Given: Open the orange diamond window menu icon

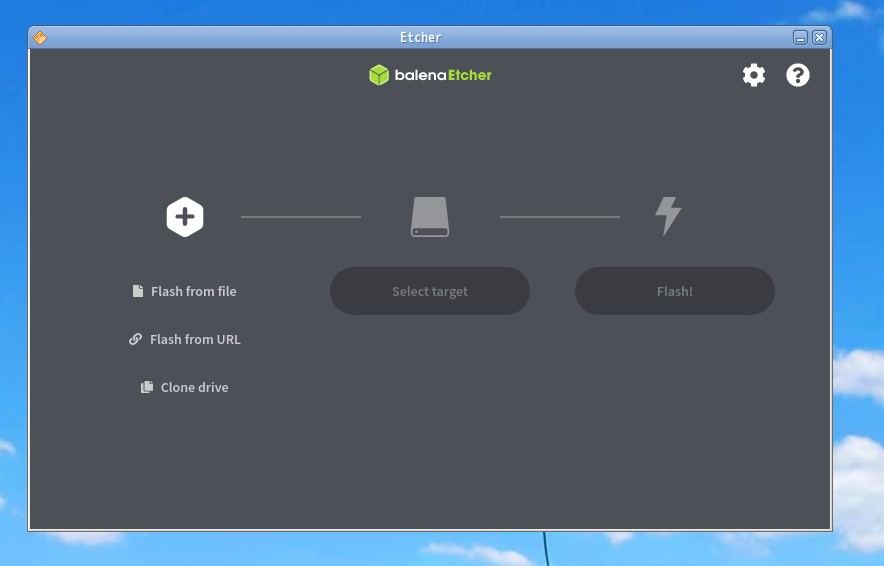Looking at the screenshot, I should (x=40, y=38).
